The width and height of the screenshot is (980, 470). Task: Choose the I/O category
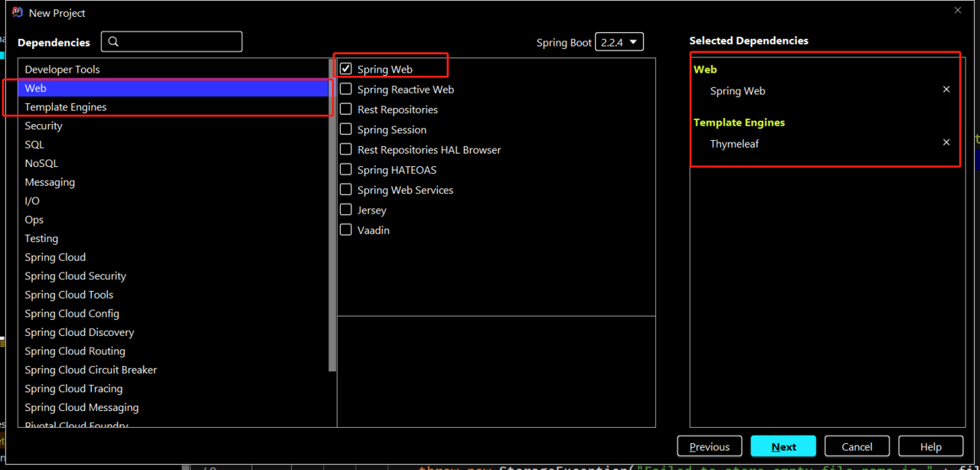(174, 201)
